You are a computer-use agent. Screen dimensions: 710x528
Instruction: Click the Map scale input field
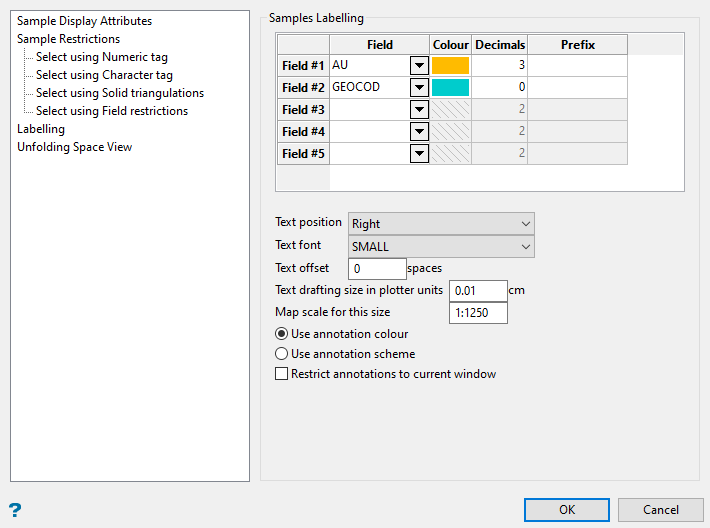[478, 313]
